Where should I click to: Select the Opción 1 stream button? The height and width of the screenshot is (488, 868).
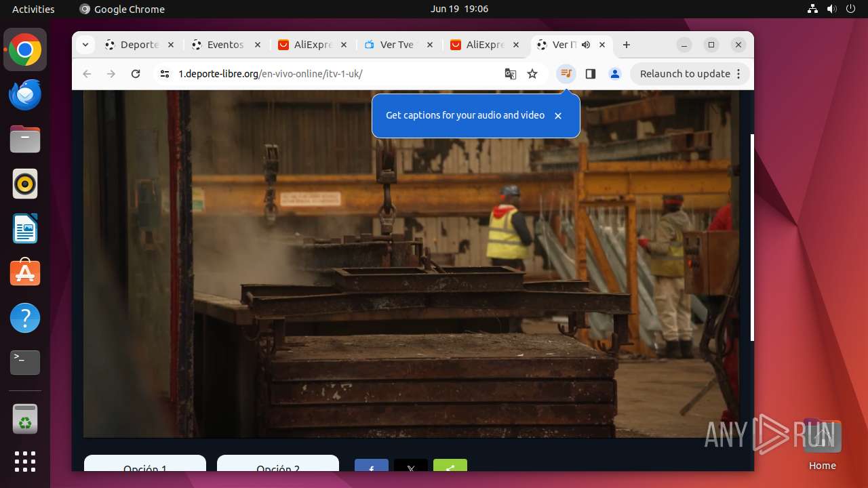pos(145,464)
